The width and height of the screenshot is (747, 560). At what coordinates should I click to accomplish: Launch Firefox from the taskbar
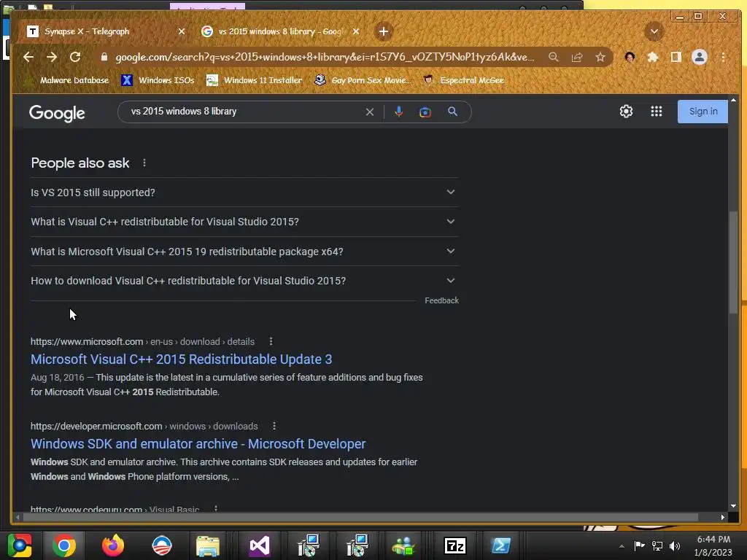[x=113, y=545]
